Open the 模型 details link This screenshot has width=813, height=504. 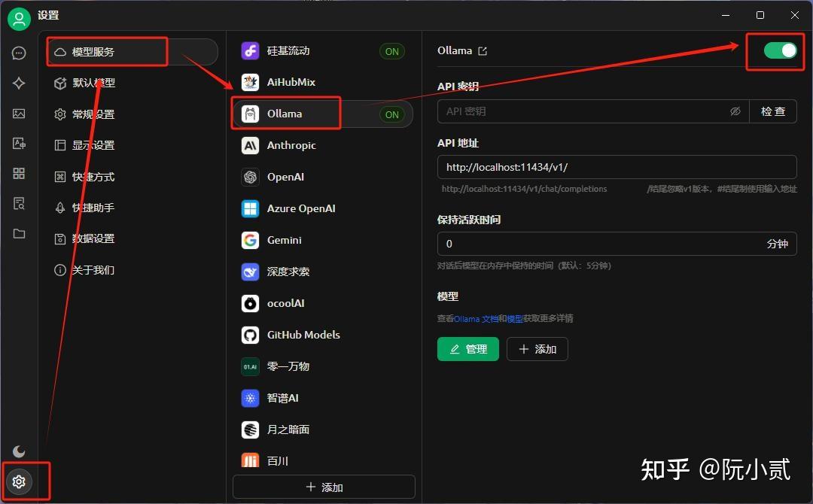pyautogui.click(x=515, y=318)
